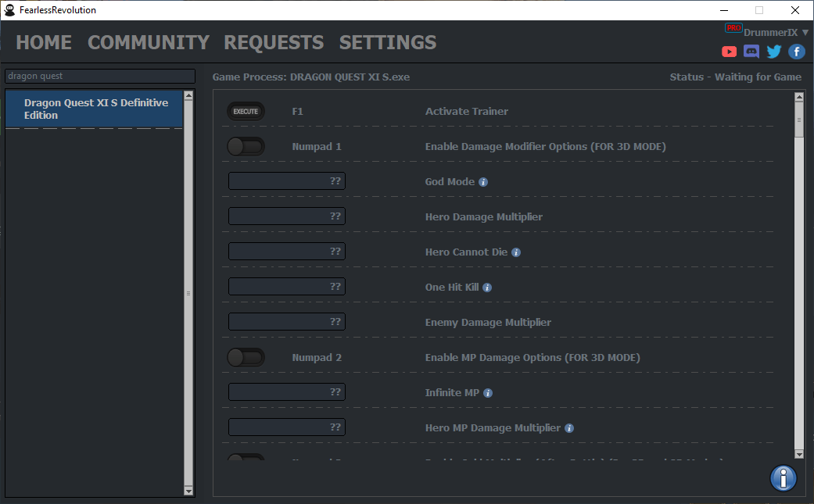Select Dragon Quest XI S Definitive Edition
Viewport: 814px width, 504px height.
pos(94,109)
